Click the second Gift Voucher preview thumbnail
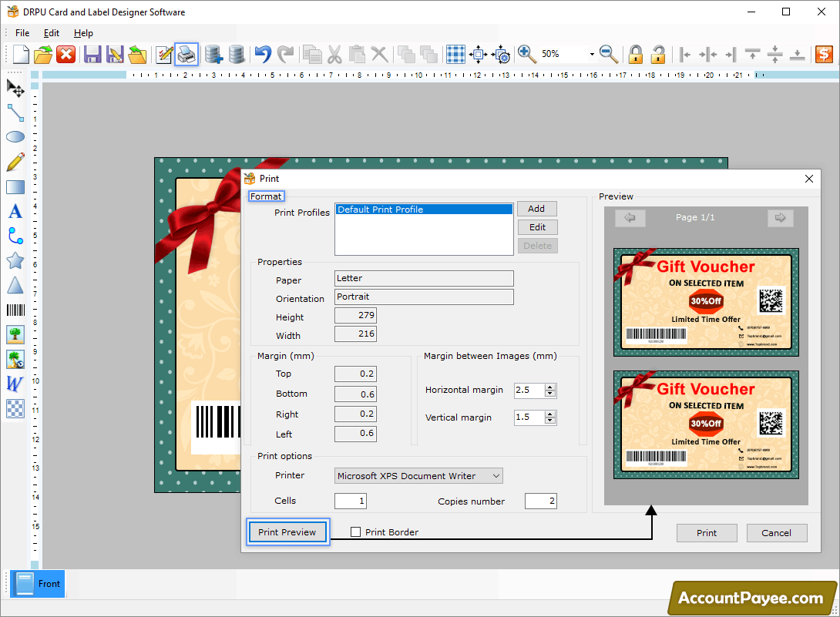This screenshot has height=617, width=840. pyautogui.click(x=706, y=424)
